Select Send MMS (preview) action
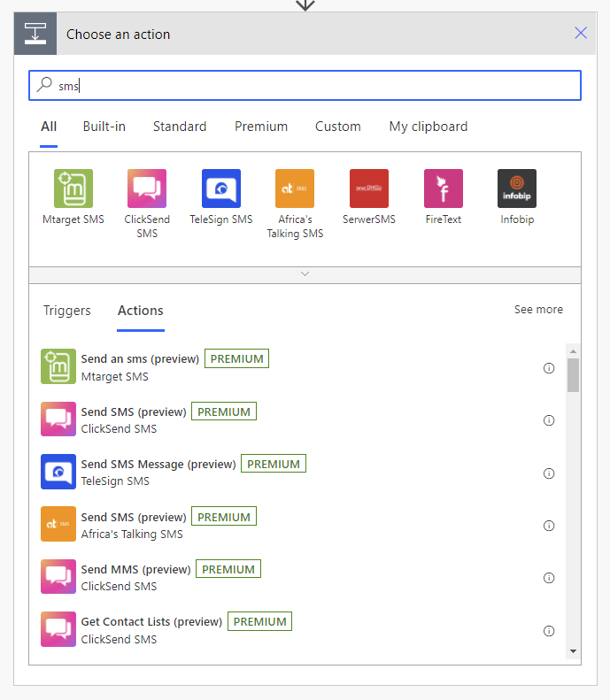Viewport: 610px width, 700px height. point(135,570)
